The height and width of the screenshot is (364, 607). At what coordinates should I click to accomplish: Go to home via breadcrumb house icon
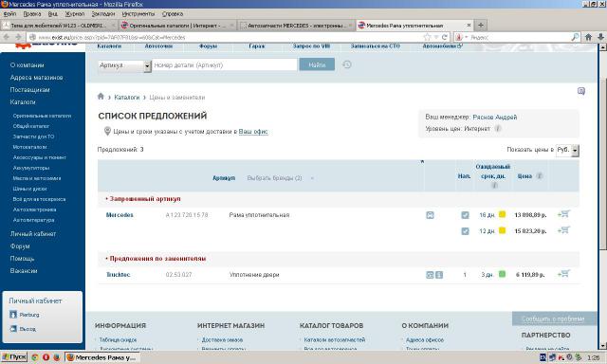[101, 97]
